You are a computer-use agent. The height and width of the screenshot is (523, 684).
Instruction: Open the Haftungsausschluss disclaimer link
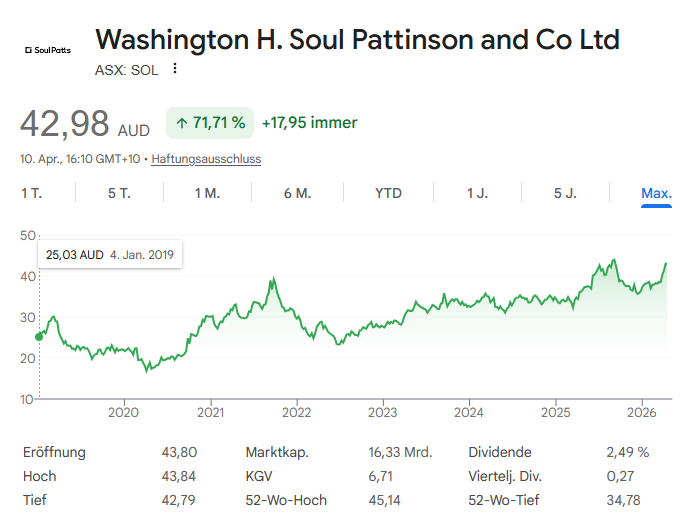tap(206, 159)
